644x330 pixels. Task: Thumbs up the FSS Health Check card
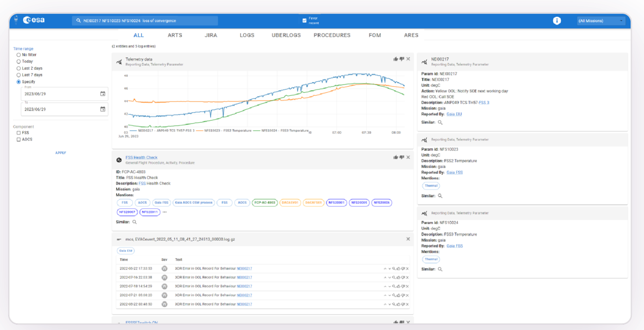click(x=395, y=157)
